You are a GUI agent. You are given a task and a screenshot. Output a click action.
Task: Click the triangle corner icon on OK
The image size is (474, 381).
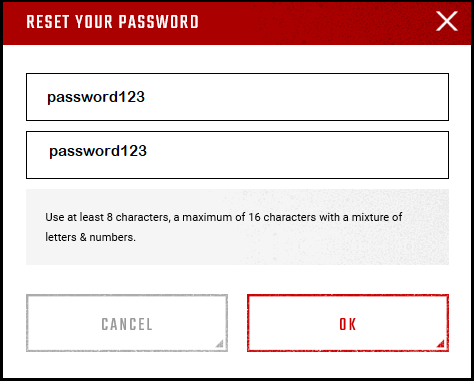coord(440,343)
